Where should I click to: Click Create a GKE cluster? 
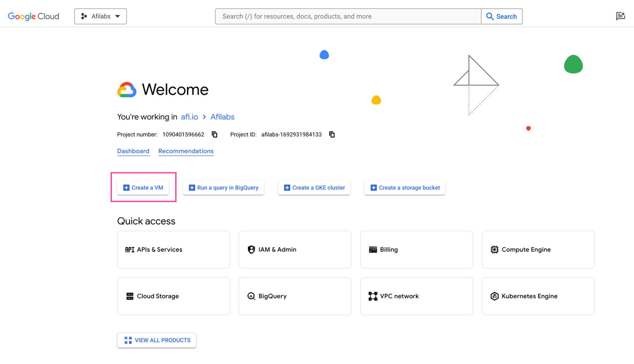[314, 187]
